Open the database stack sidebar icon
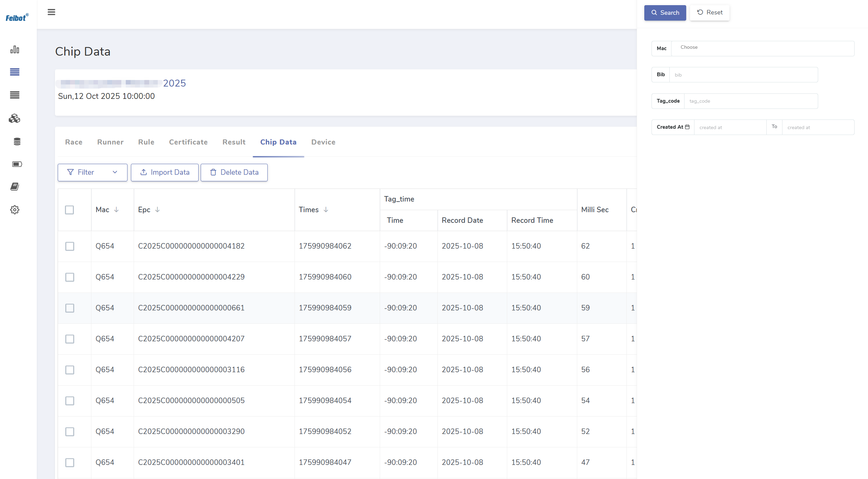This screenshot has height=479, width=868. coord(17,141)
